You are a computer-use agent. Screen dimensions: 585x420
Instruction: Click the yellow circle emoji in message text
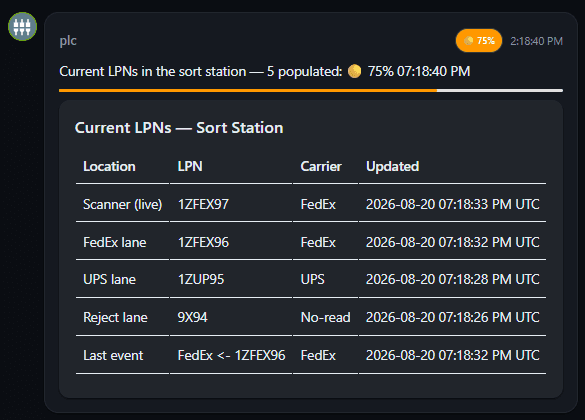pyautogui.click(x=354, y=71)
